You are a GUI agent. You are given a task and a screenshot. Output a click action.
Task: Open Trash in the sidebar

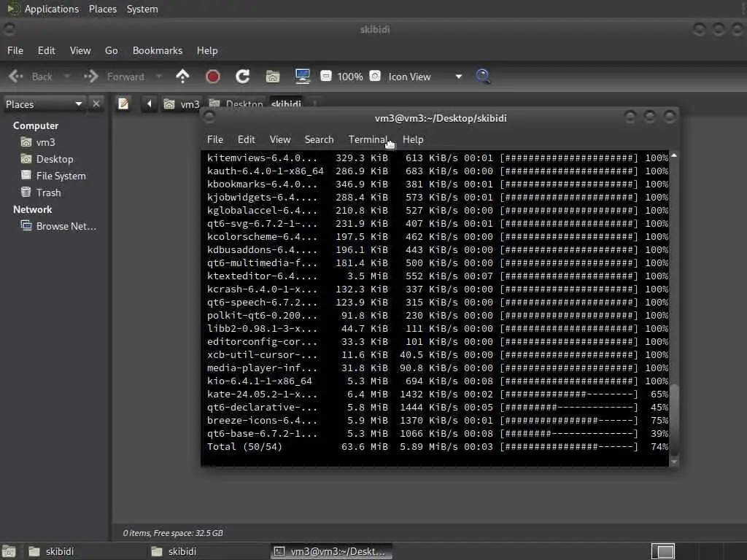pos(41,192)
